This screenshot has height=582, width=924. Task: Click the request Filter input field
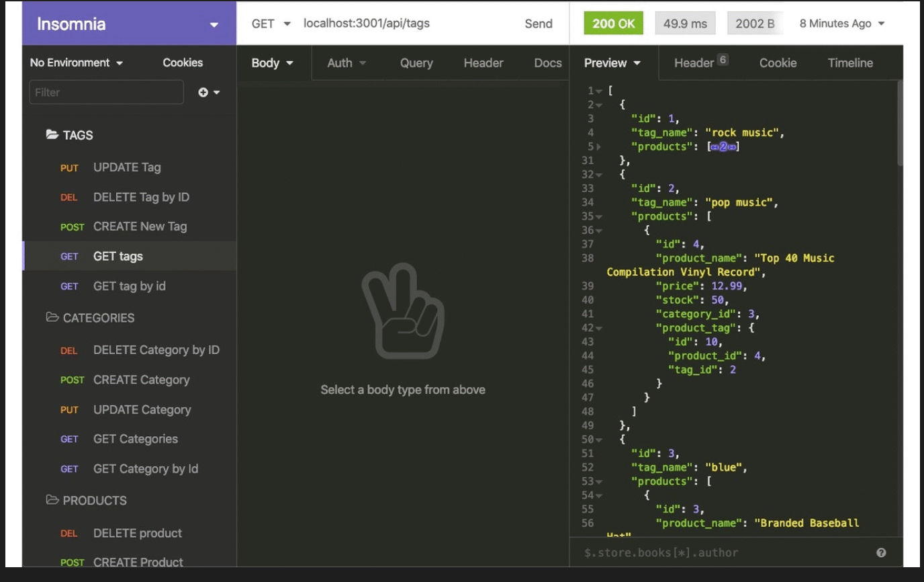coord(106,92)
